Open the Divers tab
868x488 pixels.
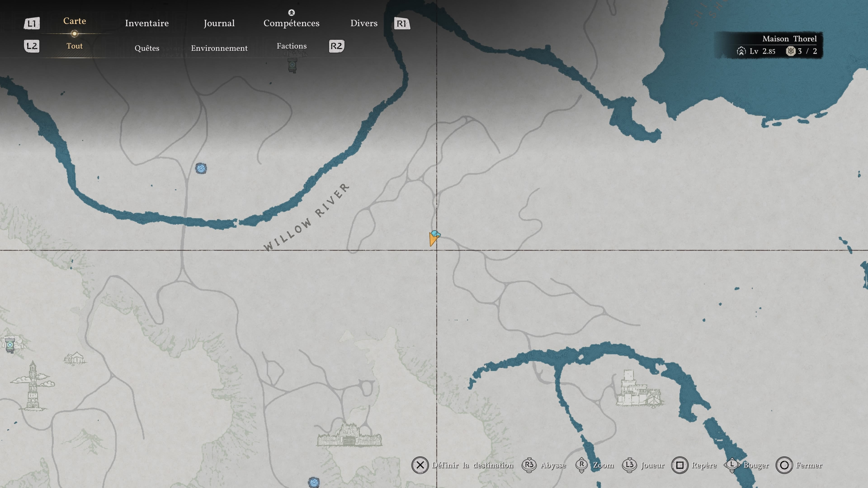[364, 23]
